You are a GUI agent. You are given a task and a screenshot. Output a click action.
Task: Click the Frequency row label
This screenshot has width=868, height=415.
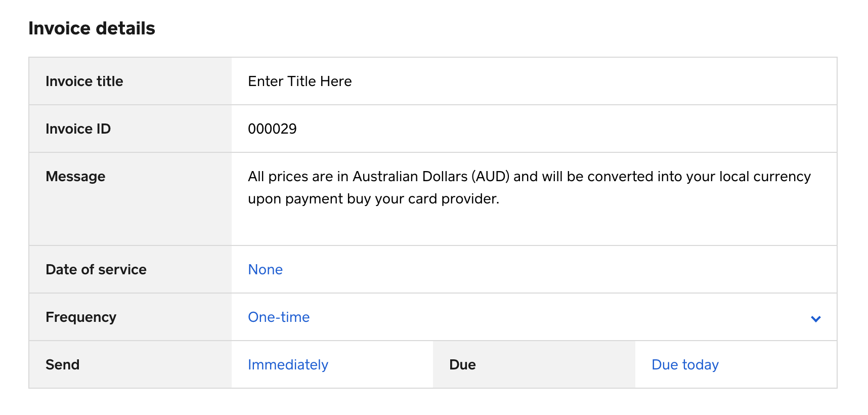pyautogui.click(x=81, y=317)
